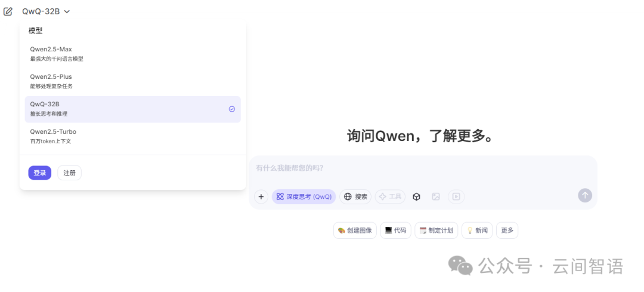
Task: Click the 登录 login button
Action: coord(39,173)
